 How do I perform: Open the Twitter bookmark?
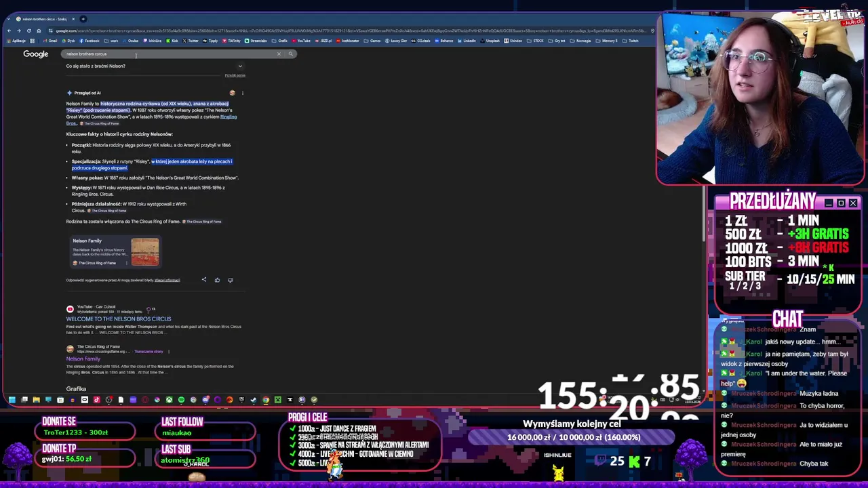click(190, 41)
